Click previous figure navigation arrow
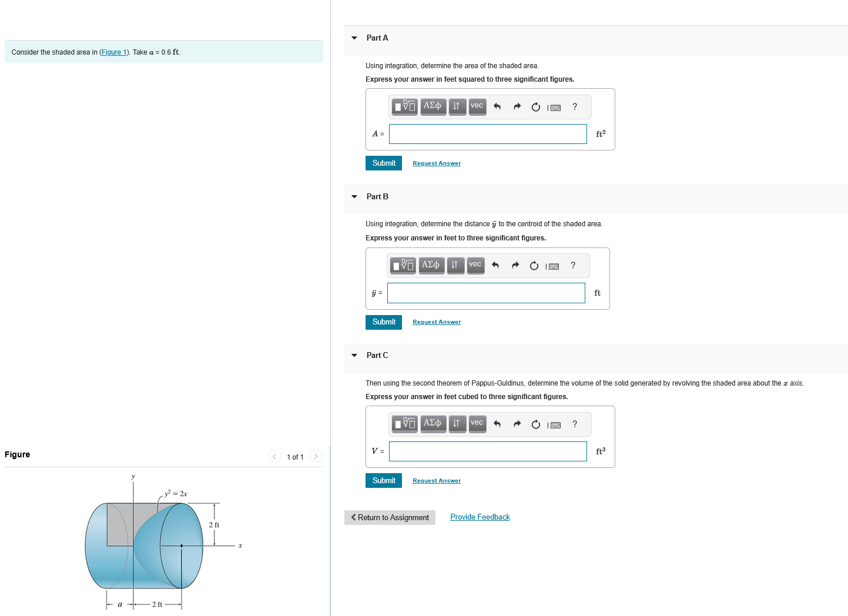The height and width of the screenshot is (616, 848). pyautogui.click(x=274, y=456)
